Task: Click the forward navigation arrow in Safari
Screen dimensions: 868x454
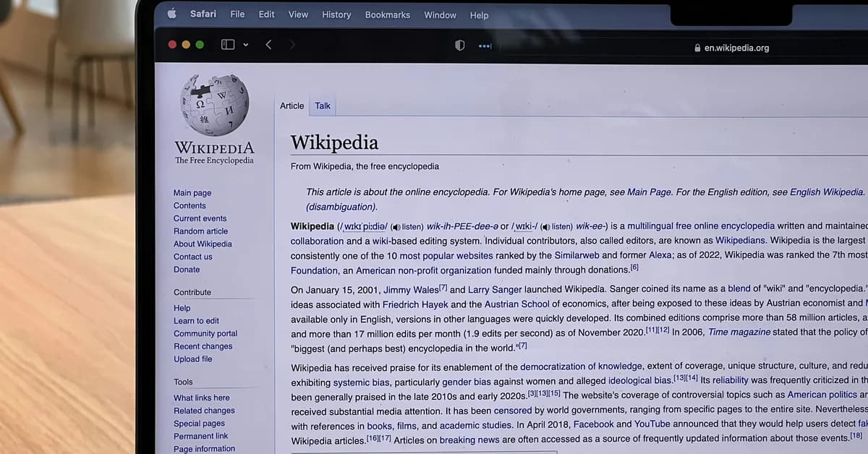Action: (x=293, y=44)
